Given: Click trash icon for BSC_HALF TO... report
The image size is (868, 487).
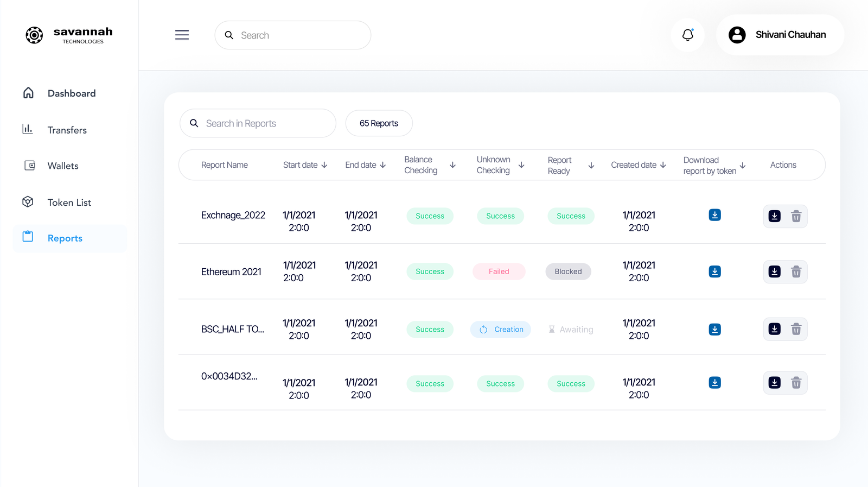Looking at the screenshot, I should tap(796, 329).
